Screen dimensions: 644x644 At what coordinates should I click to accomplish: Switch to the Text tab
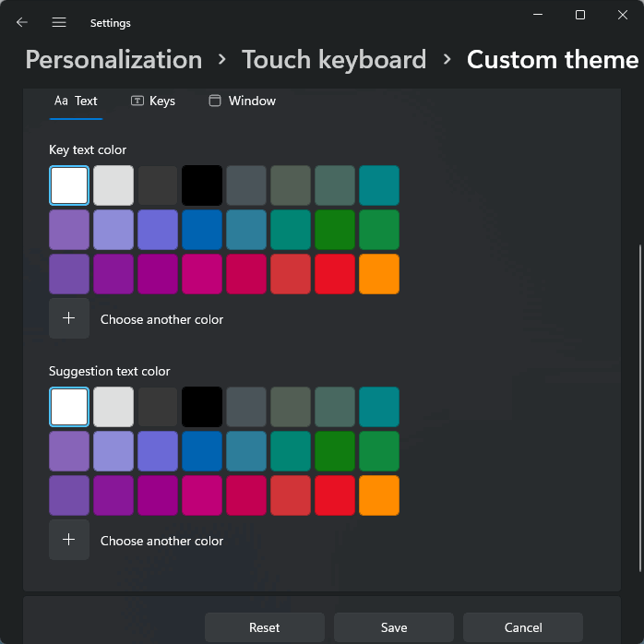point(76,101)
